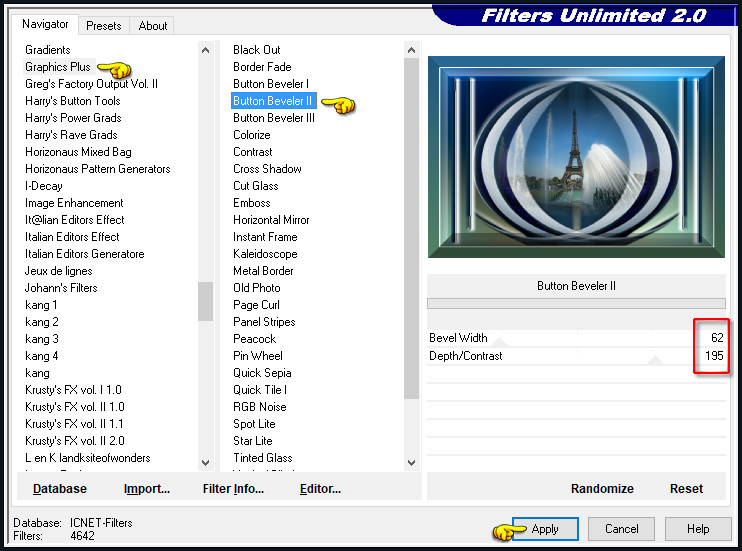Click the filter preview image
Image resolution: width=742 pixels, height=551 pixels.
click(x=576, y=157)
